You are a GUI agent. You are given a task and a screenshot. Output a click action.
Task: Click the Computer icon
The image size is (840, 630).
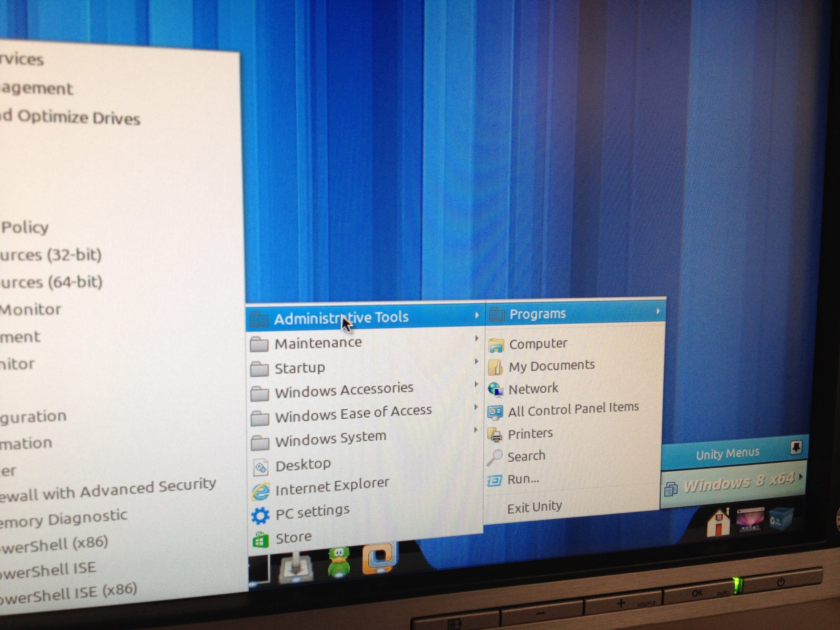(496, 345)
